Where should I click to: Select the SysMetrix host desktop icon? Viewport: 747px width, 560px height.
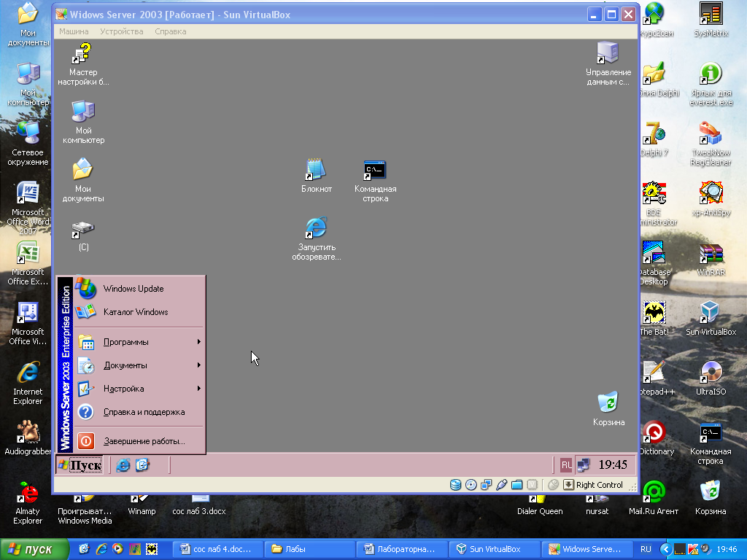click(711, 20)
